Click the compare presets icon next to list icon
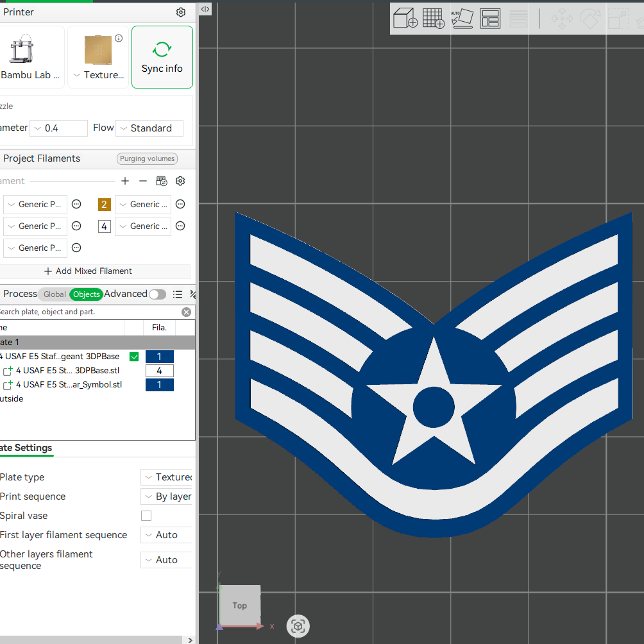Image resolution: width=644 pixels, height=644 pixels. pyautogui.click(x=192, y=294)
